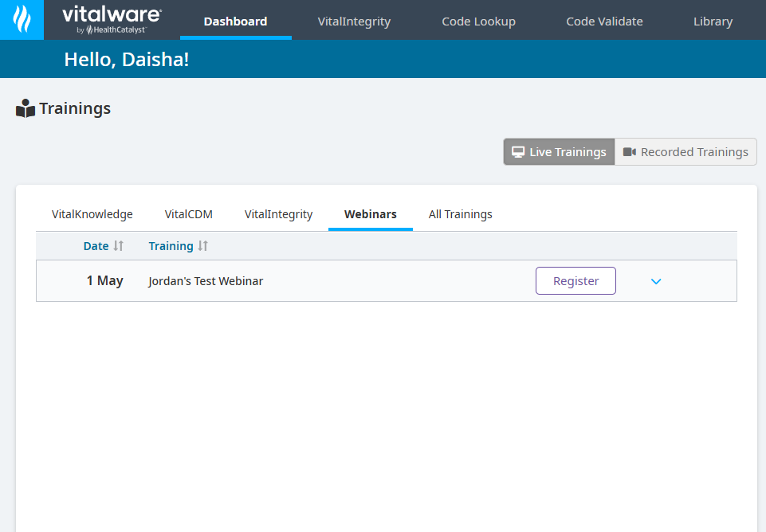The width and height of the screenshot is (766, 532).
Task: Open the Library menu item
Action: point(713,22)
